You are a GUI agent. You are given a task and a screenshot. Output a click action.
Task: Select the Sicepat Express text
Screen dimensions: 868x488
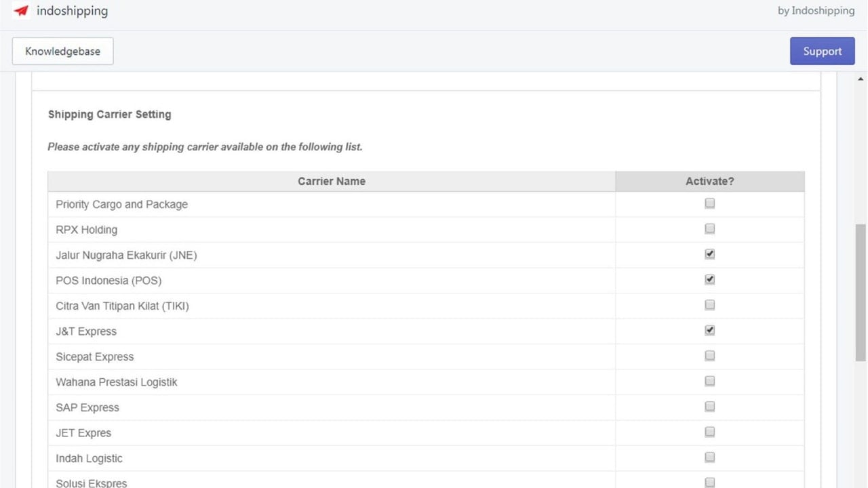tap(95, 357)
